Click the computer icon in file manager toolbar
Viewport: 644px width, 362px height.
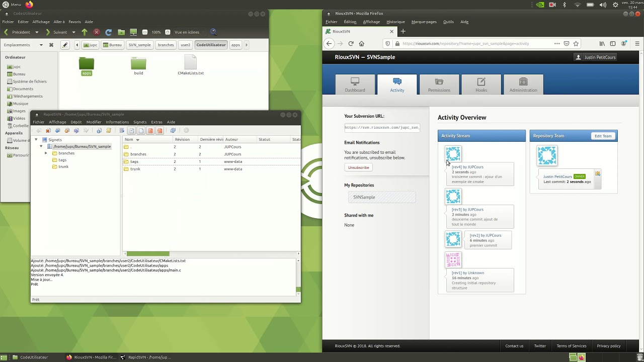(133, 32)
